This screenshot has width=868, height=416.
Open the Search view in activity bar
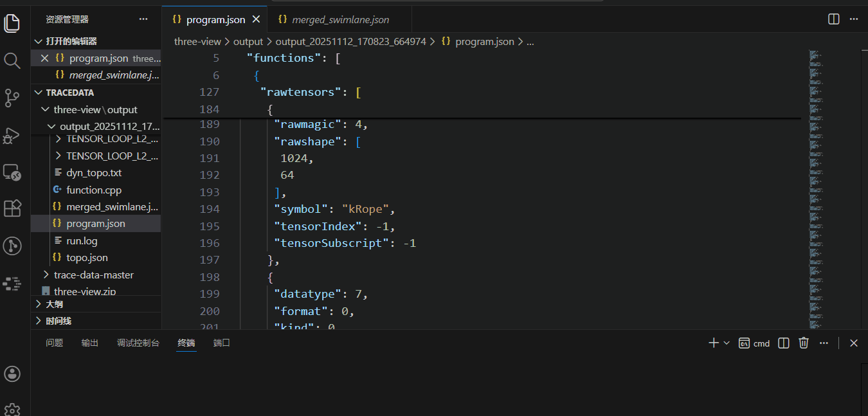tap(12, 60)
